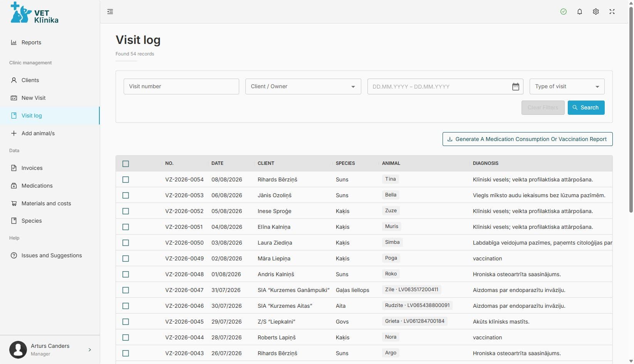634x364 pixels.
Task: Click the Visit log book icon in sidebar
Action: coord(14,116)
